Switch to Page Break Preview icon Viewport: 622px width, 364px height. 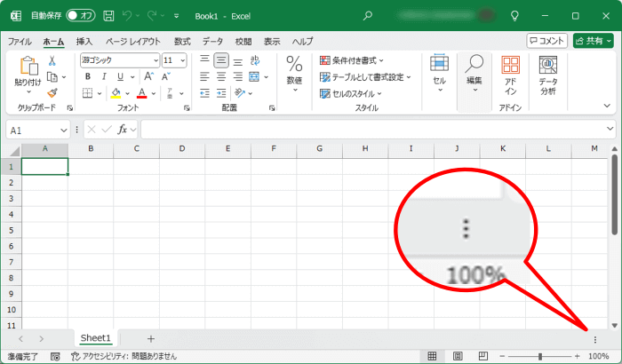point(483,356)
